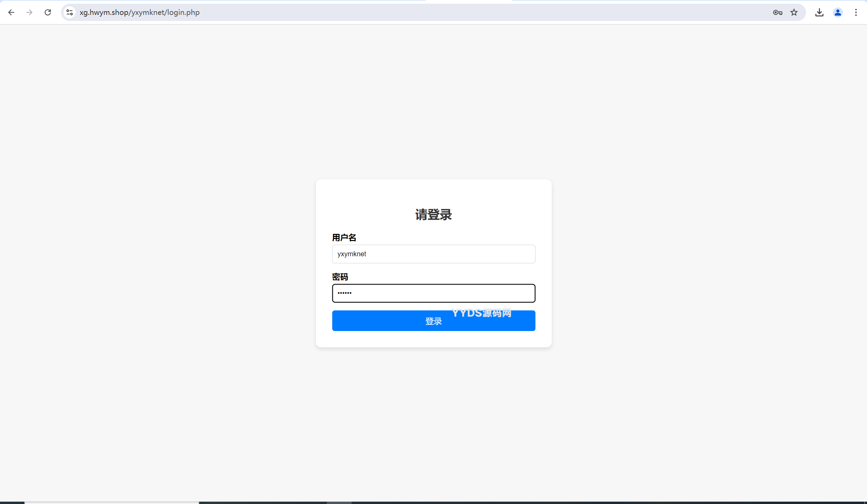The height and width of the screenshot is (504, 867).
Task: Focus the 用户名 input containing yxymknet
Action: 433,254
